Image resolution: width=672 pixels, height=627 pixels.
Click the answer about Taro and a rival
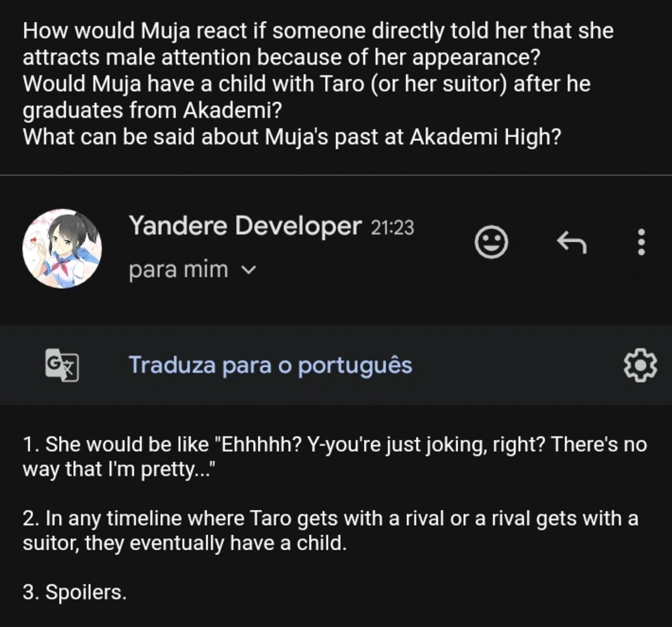pyautogui.click(x=330, y=518)
